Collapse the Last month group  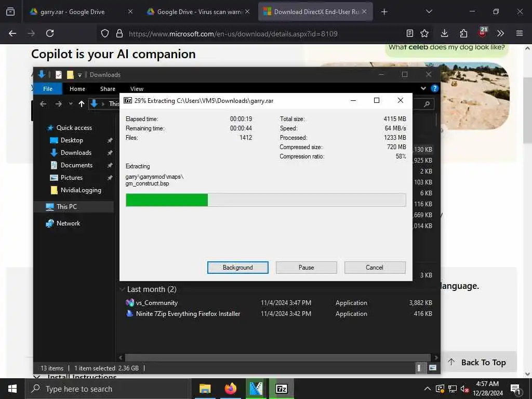[122, 289]
